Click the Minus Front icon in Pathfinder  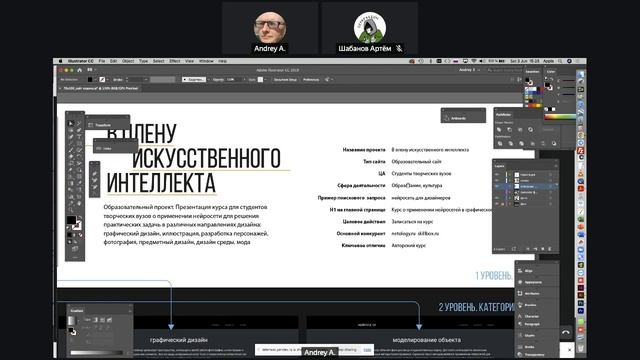[509, 130]
